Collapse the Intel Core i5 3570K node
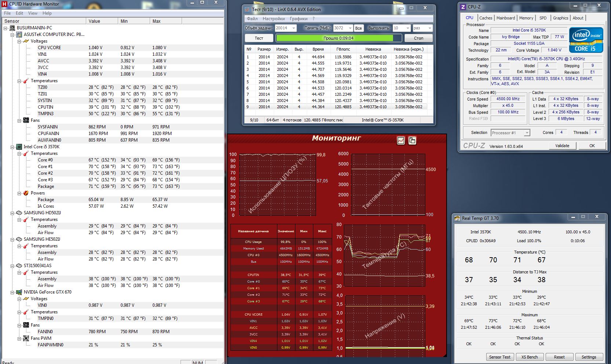The width and height of the screenshot is (611, 364). tap(12, 147)
